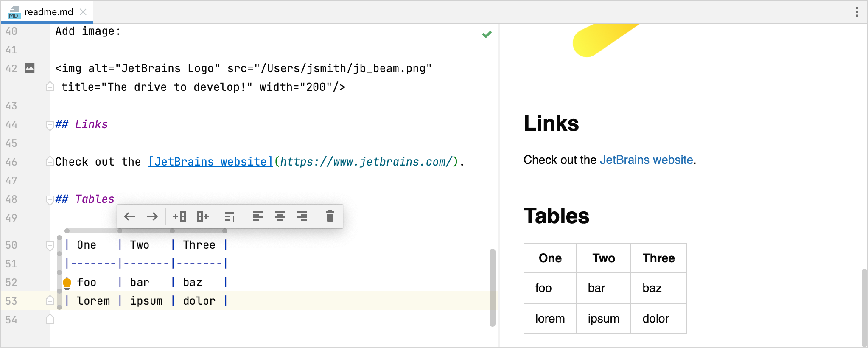868x348 pixels.
Task: Click the first column handle above One
Action: pos(93,231)
